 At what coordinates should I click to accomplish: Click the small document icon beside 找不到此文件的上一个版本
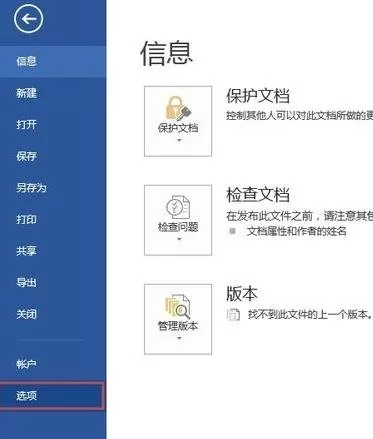pyautogui.click(x=233, y=314)
